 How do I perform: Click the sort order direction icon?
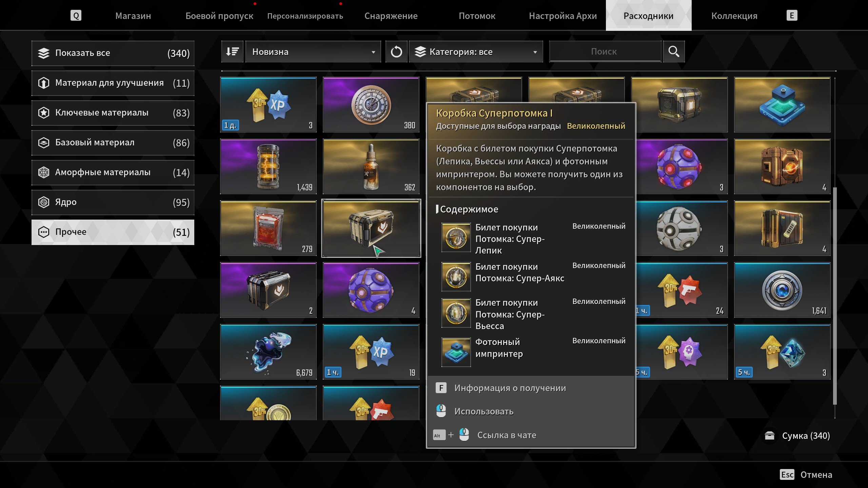point(232,52)
